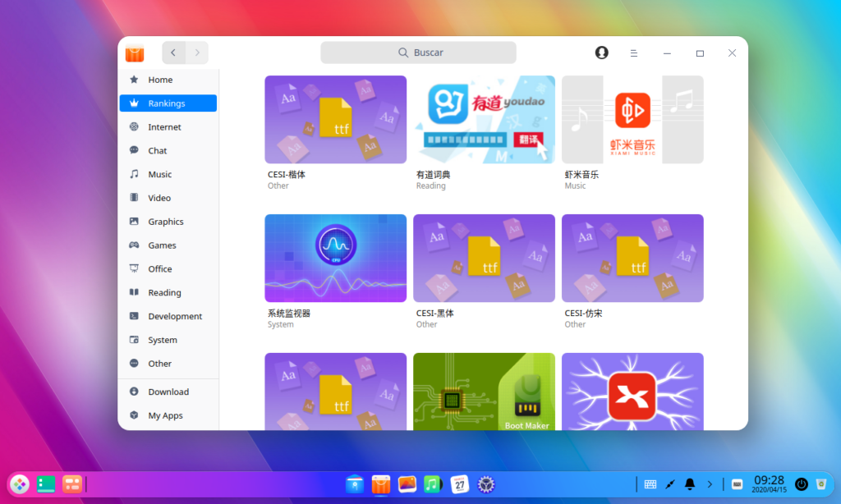Open the power button in the dock

(x=802, y=484)
